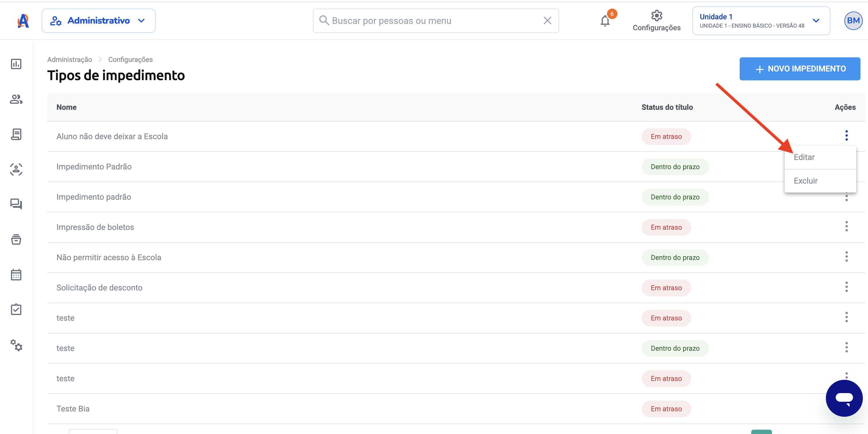Image resolution: width=868 pixels, height=434 pixels.
Task: Open notifications bell with 6 badge
Action: click(x=606, y=21)
